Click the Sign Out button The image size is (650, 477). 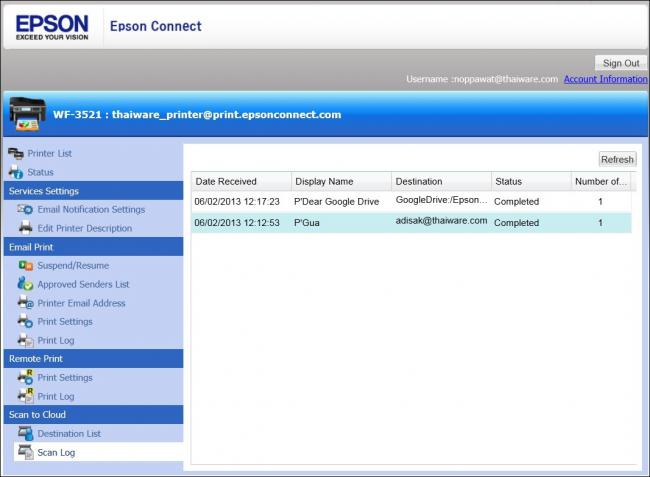coord(621,63)
